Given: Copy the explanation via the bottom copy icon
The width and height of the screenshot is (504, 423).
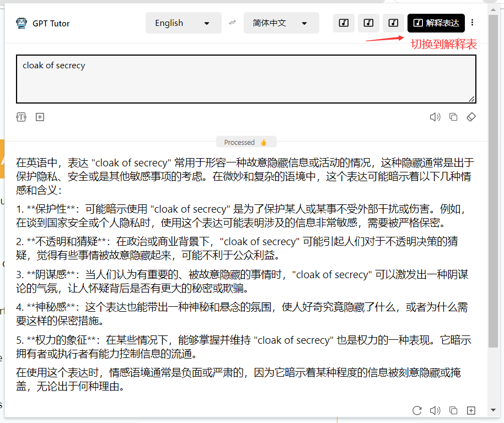Looking at the screenshot, I should click(453, 410).
